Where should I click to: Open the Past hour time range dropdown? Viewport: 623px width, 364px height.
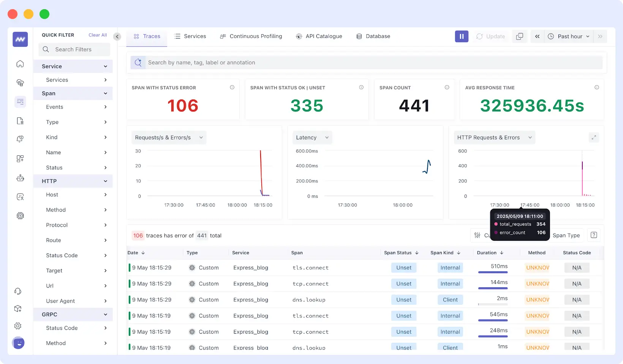(x=569, y=36)
